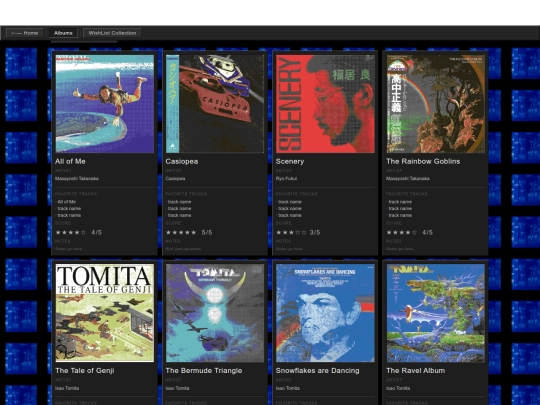Select 'The Rainbow Goblins' title
The width and height of the screenshot is (540, 405).
coord(423,161)
